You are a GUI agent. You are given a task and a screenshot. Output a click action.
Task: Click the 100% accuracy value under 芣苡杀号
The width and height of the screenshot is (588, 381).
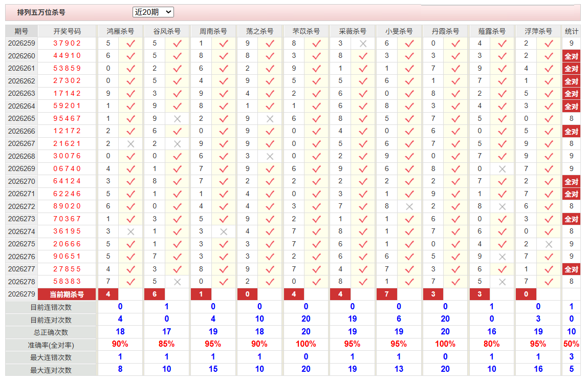pyautogui.click(x=306, y=344)
